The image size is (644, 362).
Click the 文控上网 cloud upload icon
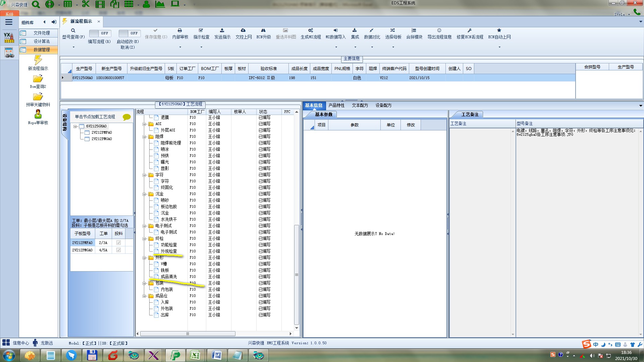(243, 31)
